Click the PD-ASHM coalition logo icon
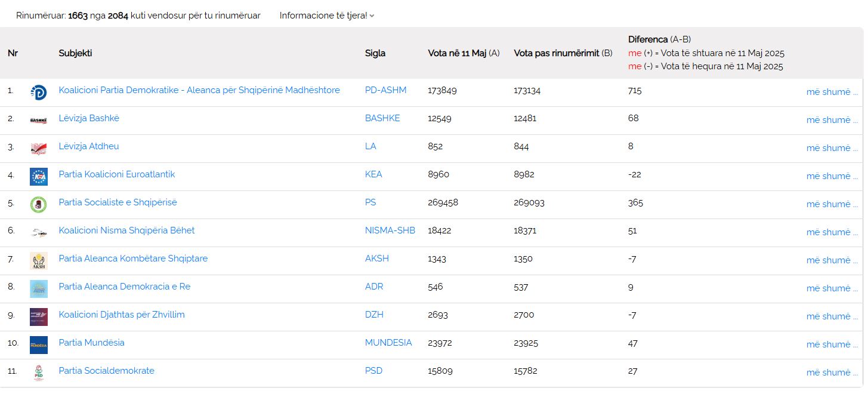The width and height of the screenshot is (868, 397). (x=38, y=93)
